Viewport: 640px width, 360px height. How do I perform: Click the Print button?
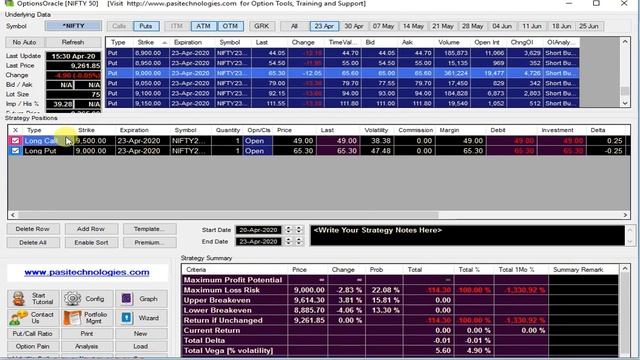pos(87,333)
